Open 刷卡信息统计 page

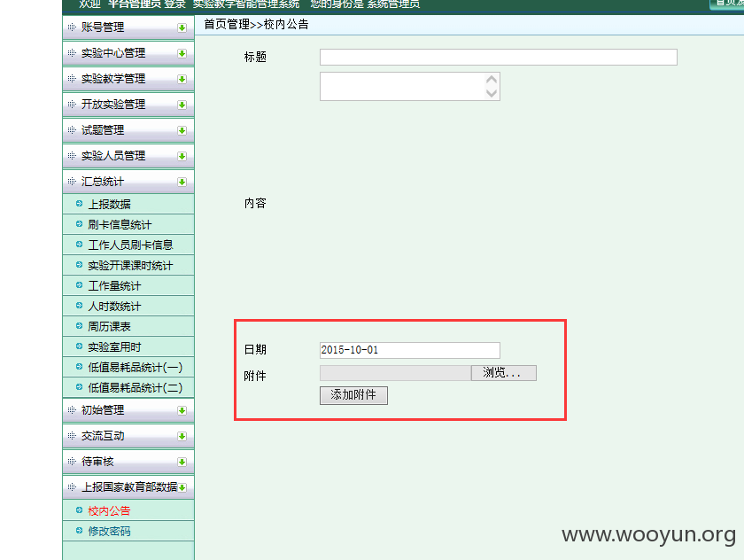click(120, 224)
